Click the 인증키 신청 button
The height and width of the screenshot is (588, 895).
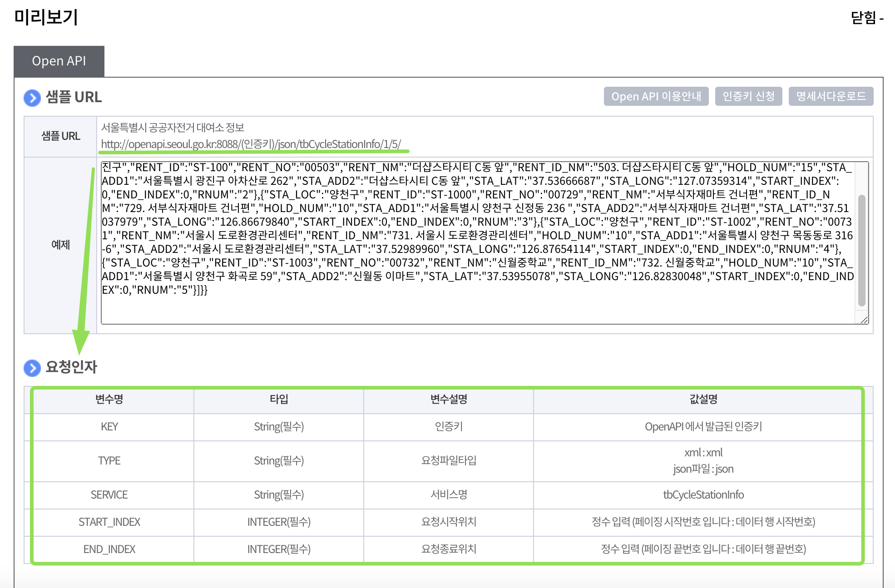(x=748, y=97)
